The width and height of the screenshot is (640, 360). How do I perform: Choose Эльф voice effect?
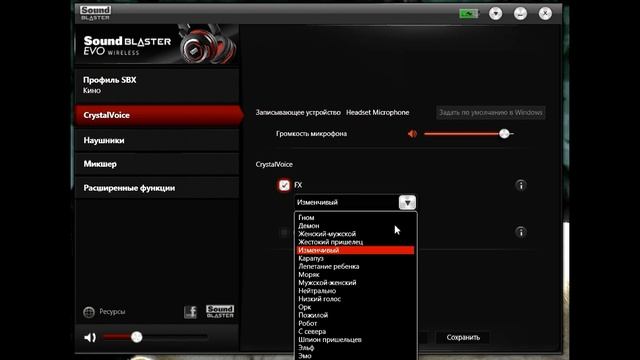tap(355, 348)
